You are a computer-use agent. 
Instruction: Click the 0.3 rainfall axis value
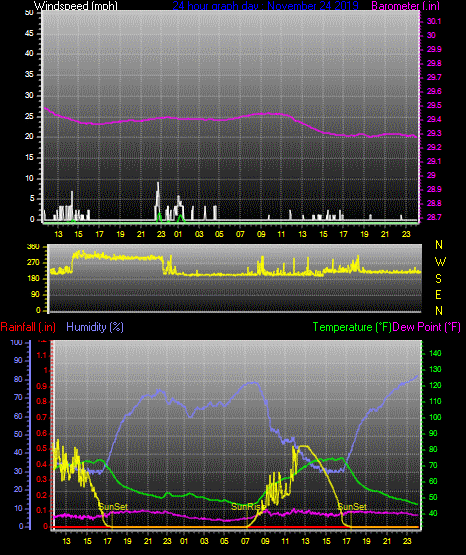pyautogui.click(x=42, y=479)
